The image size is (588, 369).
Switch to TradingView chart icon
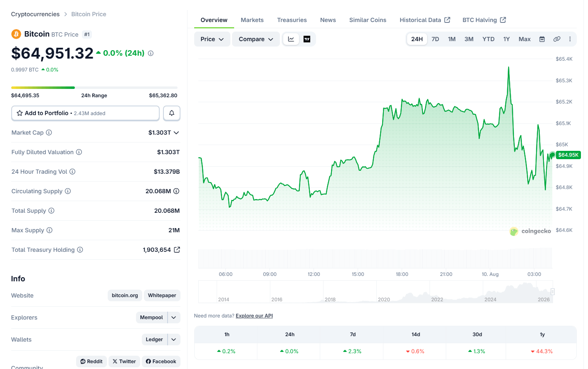[307, 39]
